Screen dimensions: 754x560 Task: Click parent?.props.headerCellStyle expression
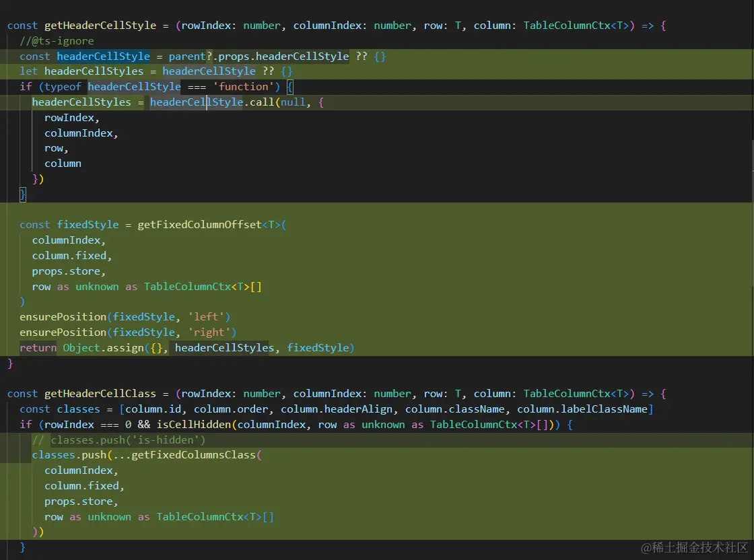point(259,57)
